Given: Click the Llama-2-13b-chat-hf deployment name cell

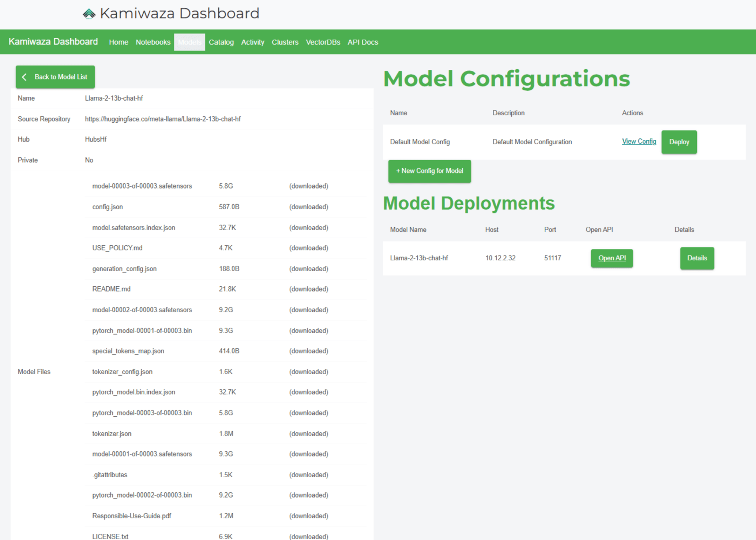Looking at the screenshot, I should click(419, 258).
